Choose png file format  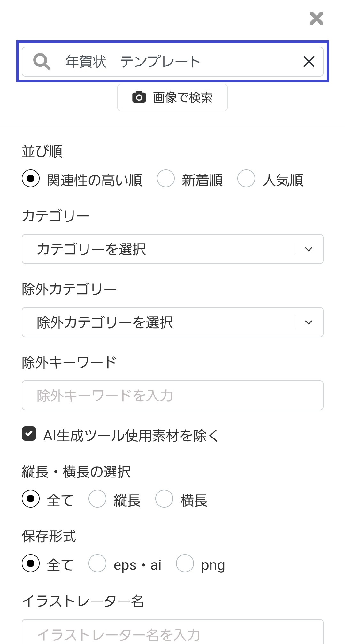[185, 563]
